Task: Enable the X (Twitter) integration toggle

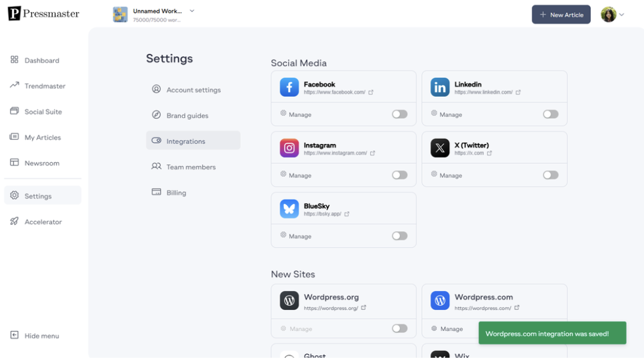Action: 550,175
